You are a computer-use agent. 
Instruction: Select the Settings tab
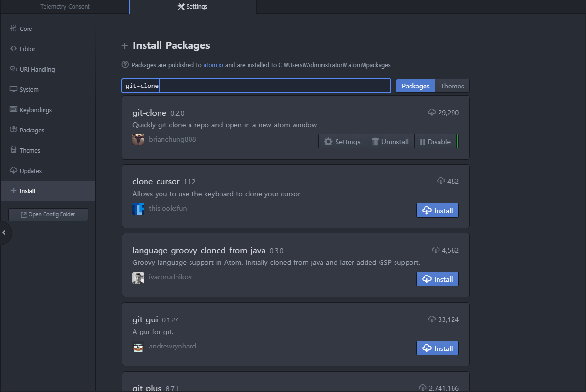coord(192,7)
